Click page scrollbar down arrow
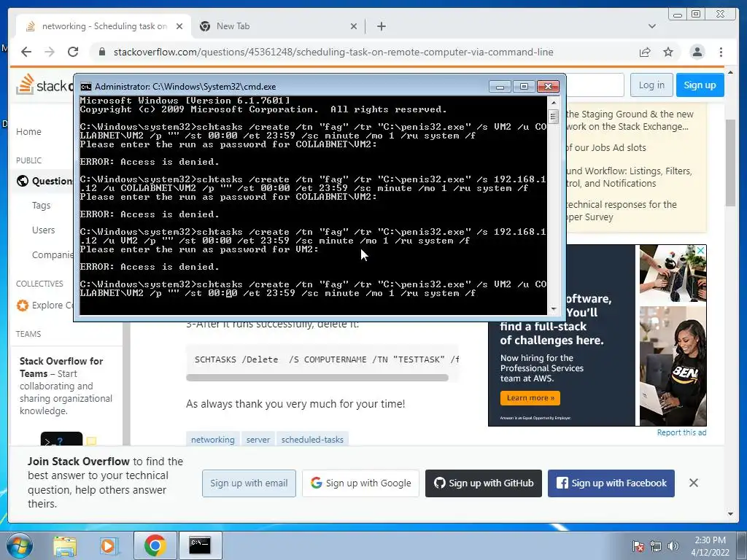The width and height of the screenshot is (747, 560). [730, 513]
